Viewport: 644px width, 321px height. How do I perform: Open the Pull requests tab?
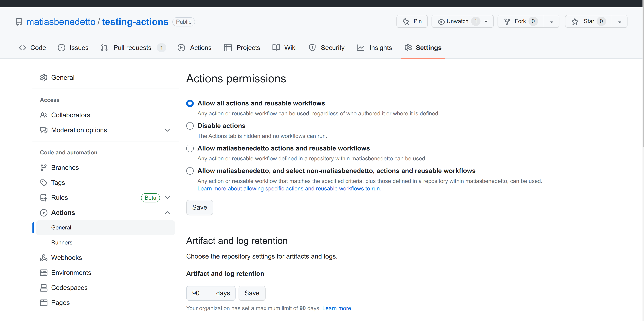133,47
